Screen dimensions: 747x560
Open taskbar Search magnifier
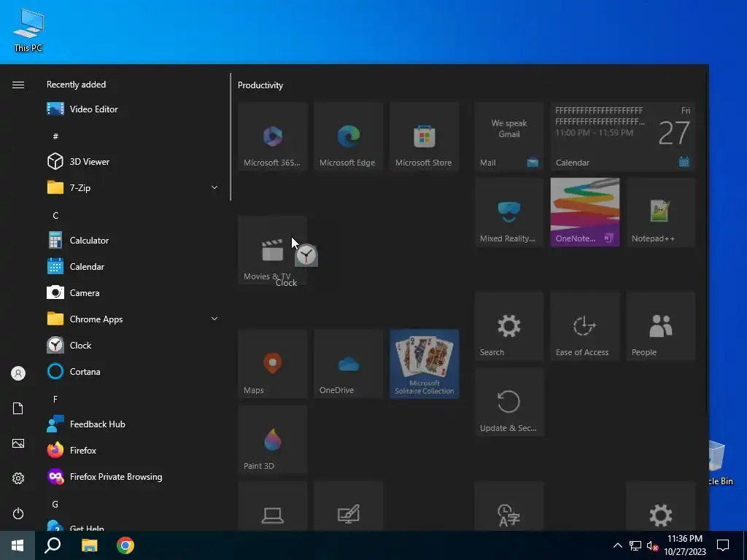click(53, 545)
